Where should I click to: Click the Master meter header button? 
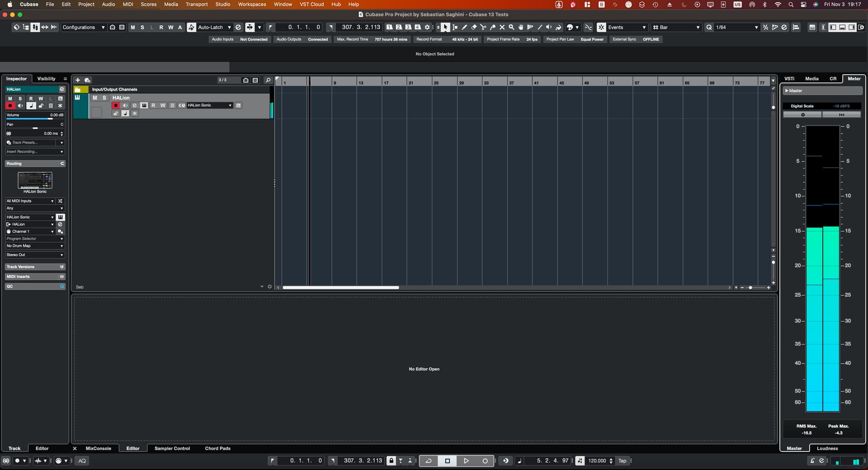coord(822,91)
